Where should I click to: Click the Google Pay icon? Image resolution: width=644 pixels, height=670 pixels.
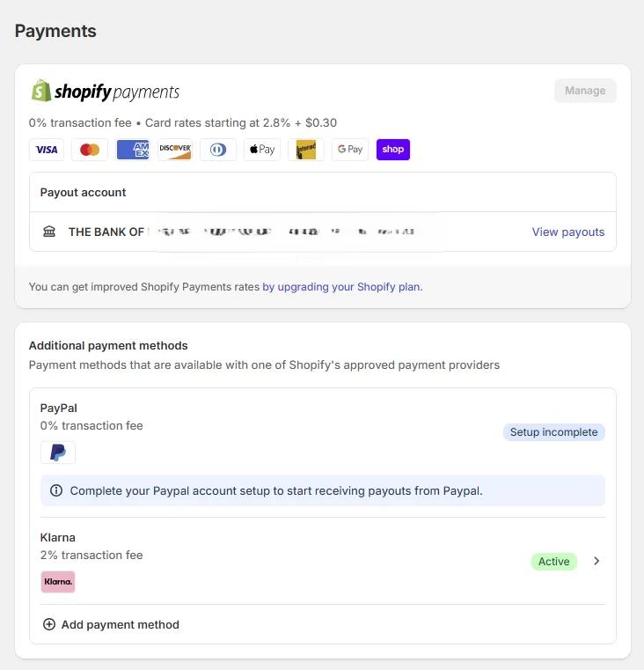[x=349, y=150]
